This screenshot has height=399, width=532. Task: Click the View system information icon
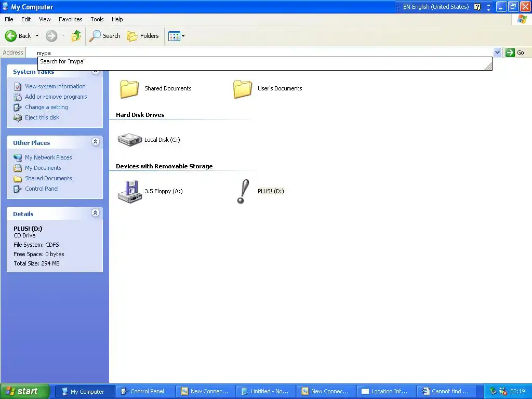click(x=18, y=87)
